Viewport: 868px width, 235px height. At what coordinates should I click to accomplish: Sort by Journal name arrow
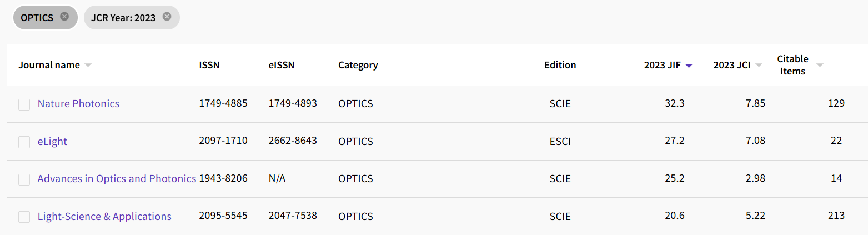coord(88,66)
